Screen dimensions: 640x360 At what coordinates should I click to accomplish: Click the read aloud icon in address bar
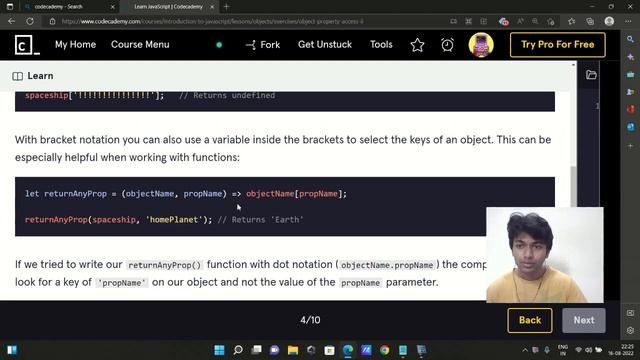(x=520, y=21)
